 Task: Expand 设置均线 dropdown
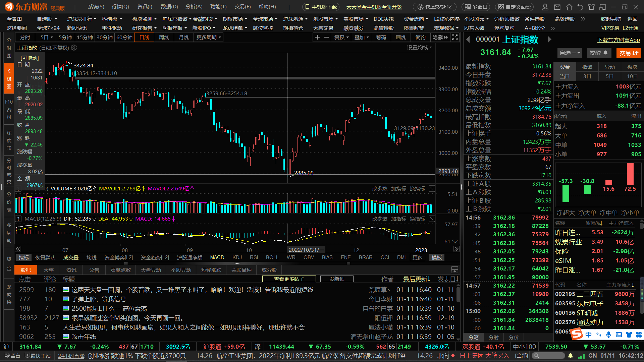(419, 48)
